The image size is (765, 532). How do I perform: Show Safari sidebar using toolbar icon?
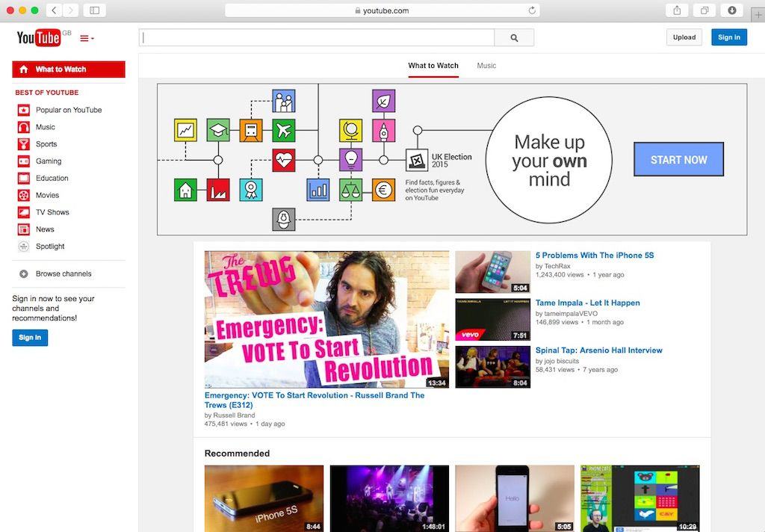pos(95,10)
